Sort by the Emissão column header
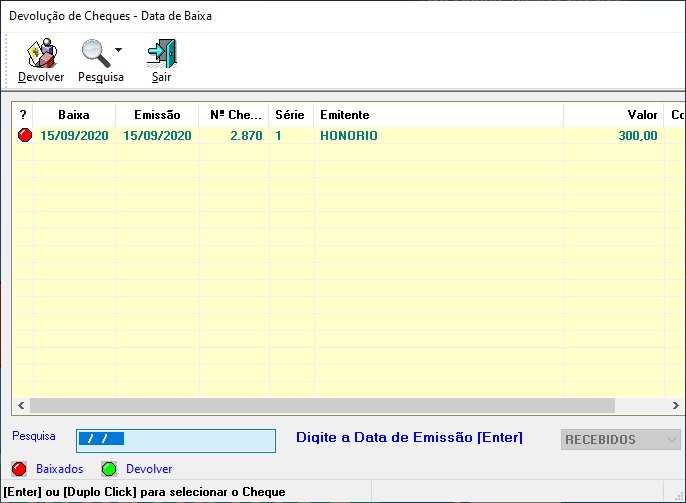 157,115
